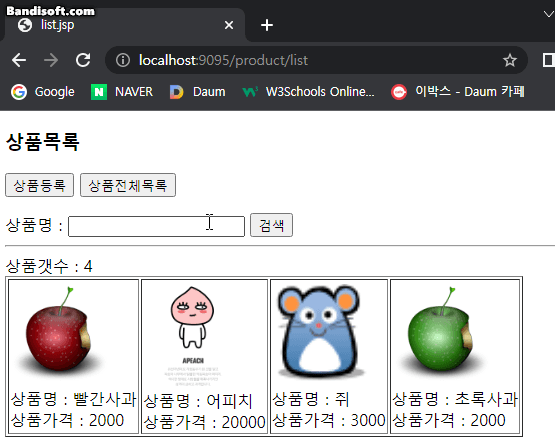The width and height of the screenshot is (555, 448).
Task: Click the 초록사과 price 상품가격 : 2000
Action: pos(449,420)
